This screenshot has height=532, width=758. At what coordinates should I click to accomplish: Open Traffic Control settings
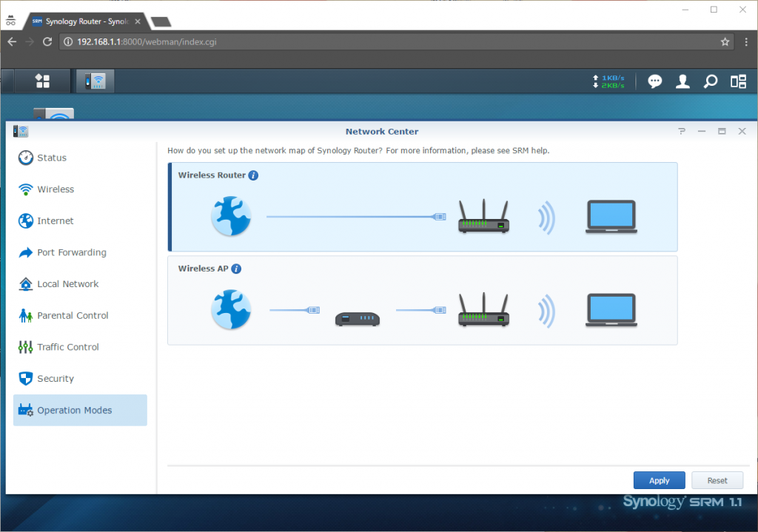point(80,347)
